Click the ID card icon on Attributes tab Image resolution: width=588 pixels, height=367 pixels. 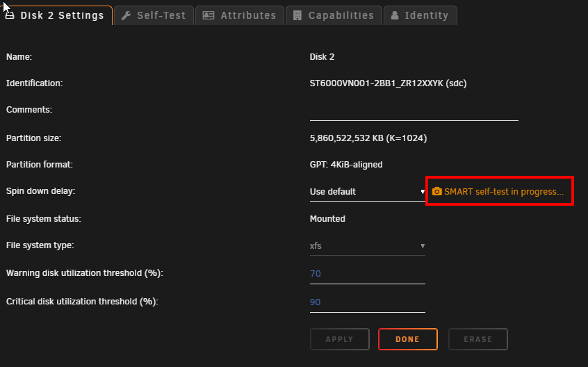[209, 15]
